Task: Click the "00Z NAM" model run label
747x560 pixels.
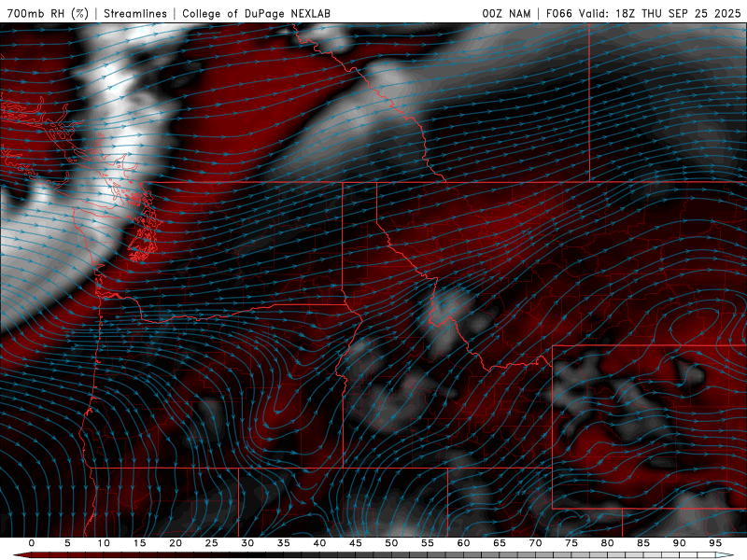Action: (506, 13)
